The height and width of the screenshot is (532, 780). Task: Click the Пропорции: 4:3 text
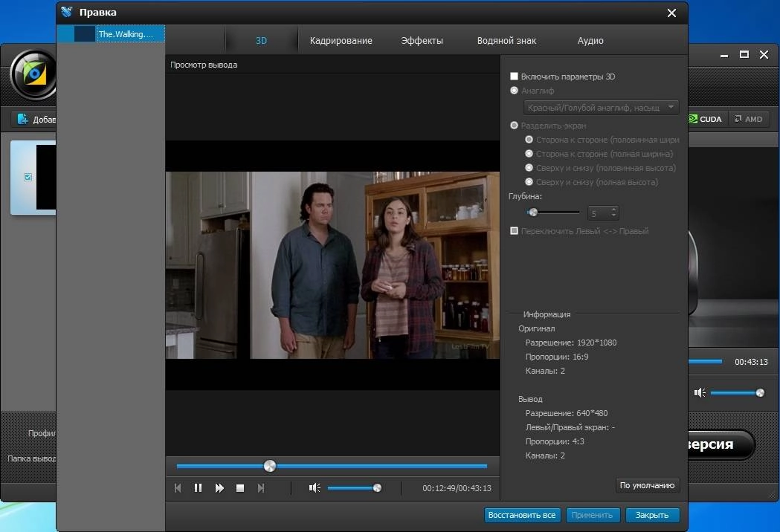tap(555, 441)
